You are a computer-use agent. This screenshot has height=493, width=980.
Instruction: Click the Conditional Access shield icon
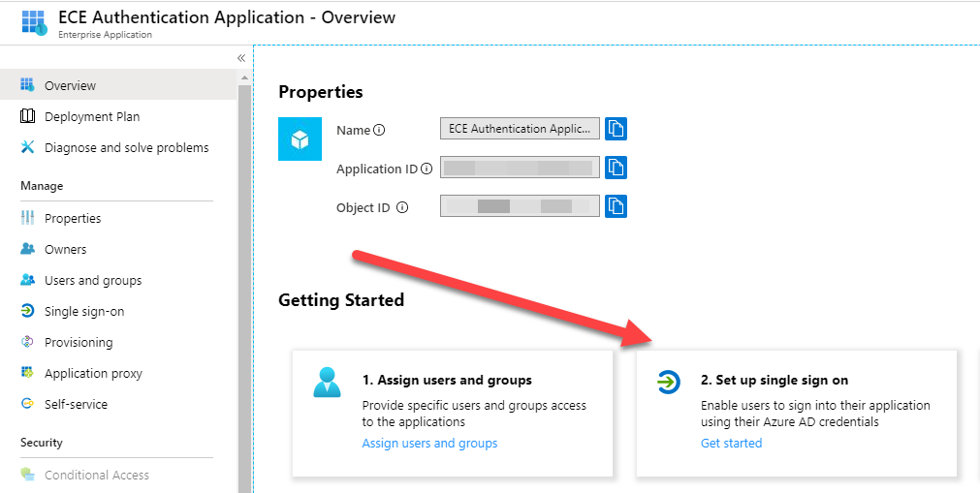(x=27, y=475)
